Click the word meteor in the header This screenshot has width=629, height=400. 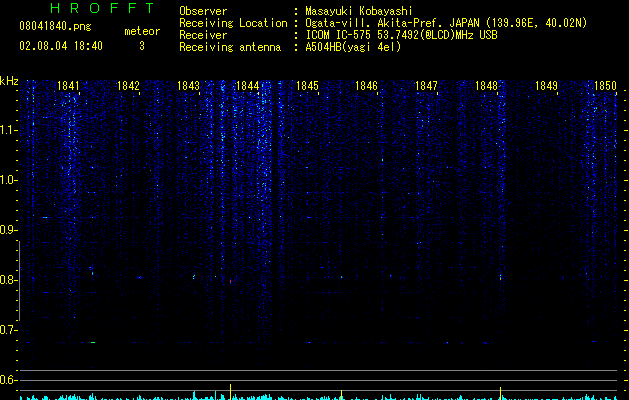coord(142,31)
